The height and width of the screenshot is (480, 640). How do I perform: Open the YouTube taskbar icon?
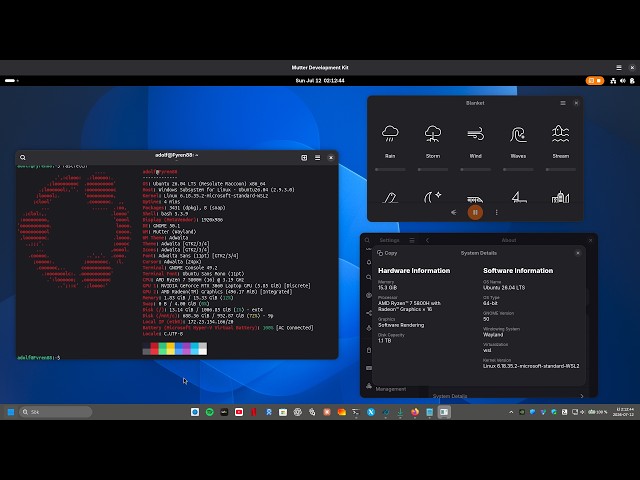[239, 412]
